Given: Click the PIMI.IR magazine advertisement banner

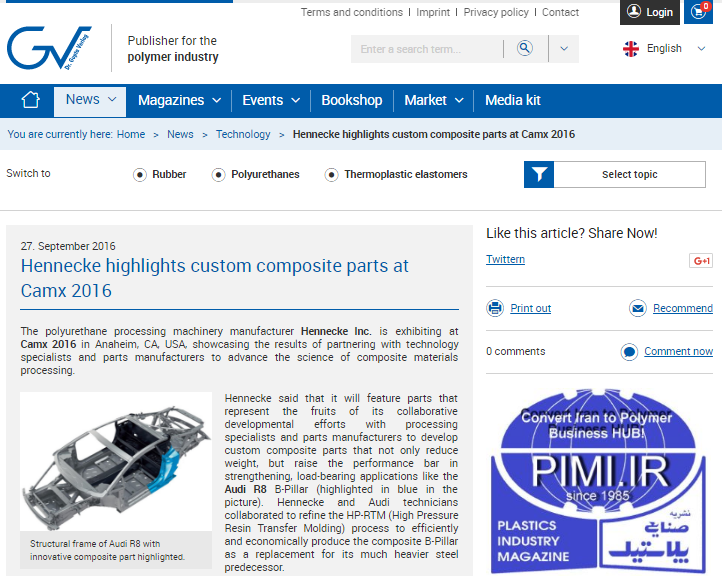Looking at the screenshot, I should [599, 482].
